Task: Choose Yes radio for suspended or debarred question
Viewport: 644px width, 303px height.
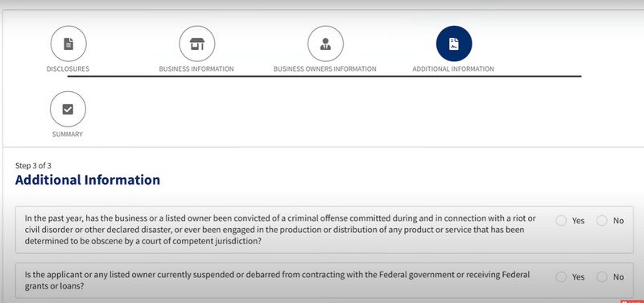Action: pyautogui.click(x=560, y=277)
